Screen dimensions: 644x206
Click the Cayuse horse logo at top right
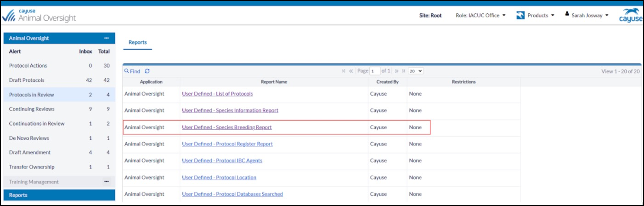coord(631,15)
